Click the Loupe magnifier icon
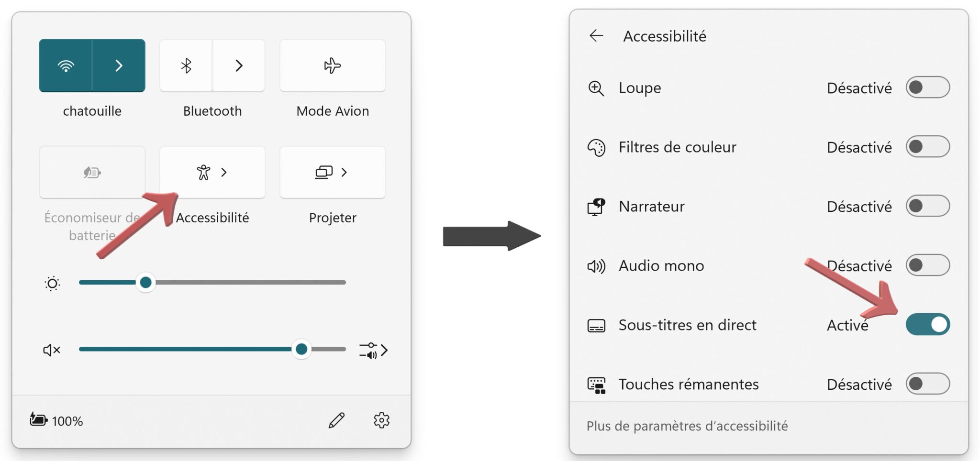This screenshot has height=461, width=980. [596, 88]
